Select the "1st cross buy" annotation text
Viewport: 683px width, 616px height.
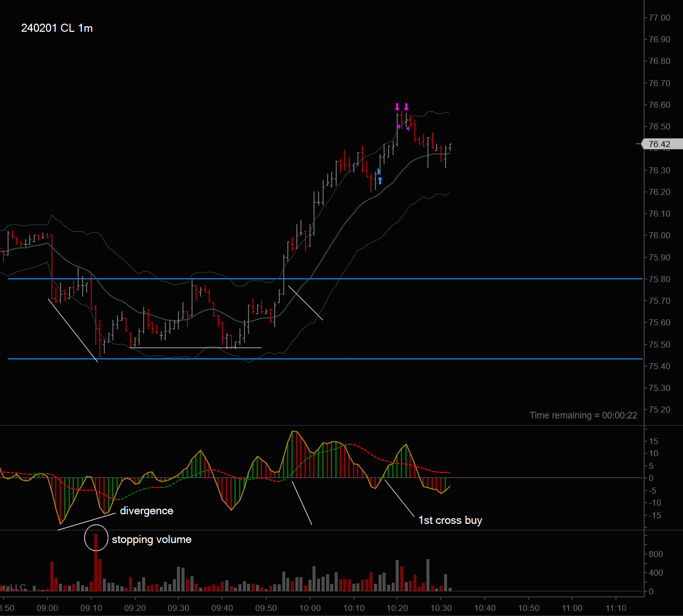(x=450, y=520)
